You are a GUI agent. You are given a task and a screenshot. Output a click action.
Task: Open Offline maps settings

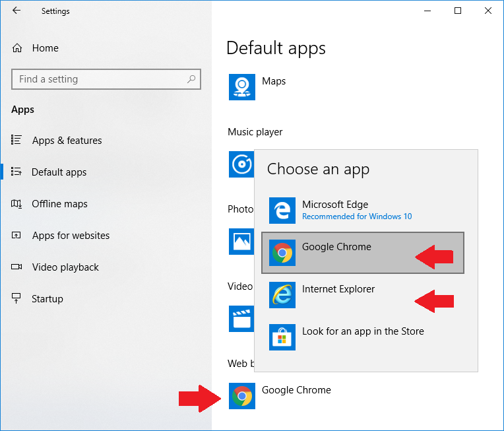pos(59,204)
